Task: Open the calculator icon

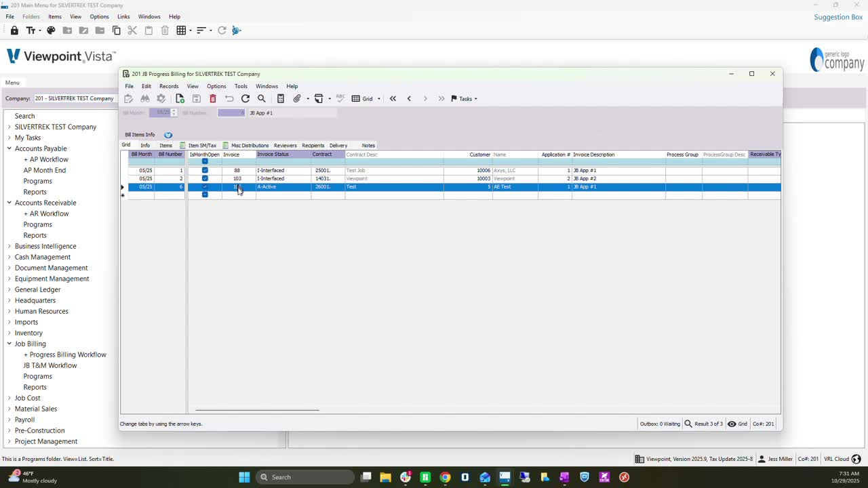Action: (281, 99)
